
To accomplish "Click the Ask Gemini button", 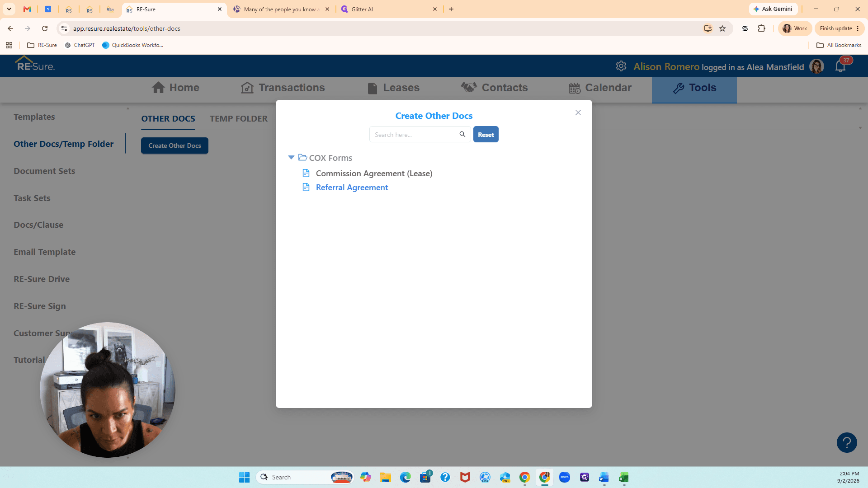I will (x=773, y=9).
